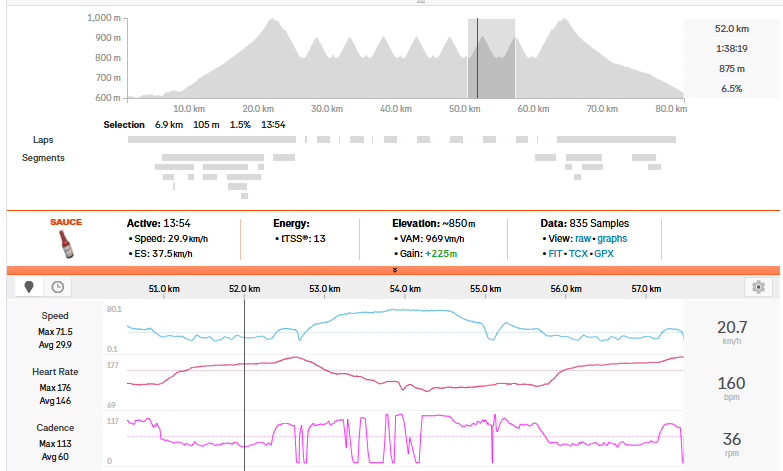
Task: Click the 55.0 km axis marker
Action: pos(485,289)
